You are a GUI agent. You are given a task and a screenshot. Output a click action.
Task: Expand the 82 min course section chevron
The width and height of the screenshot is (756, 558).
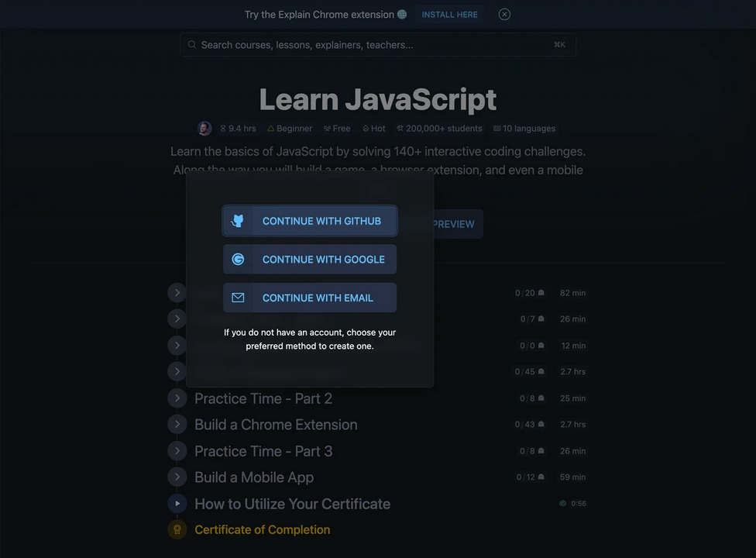click(x=177, y=293)
